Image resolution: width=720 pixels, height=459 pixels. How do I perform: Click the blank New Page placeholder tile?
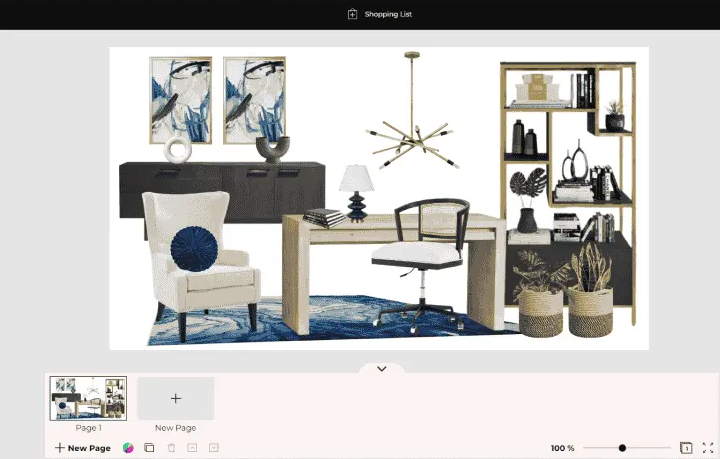(x=176, y=398)
